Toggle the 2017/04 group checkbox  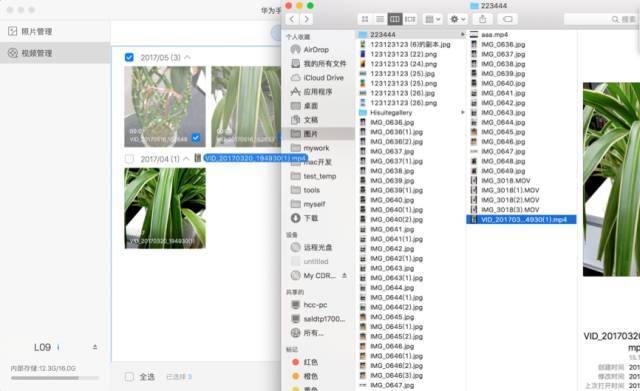click(x=129, y=159)
